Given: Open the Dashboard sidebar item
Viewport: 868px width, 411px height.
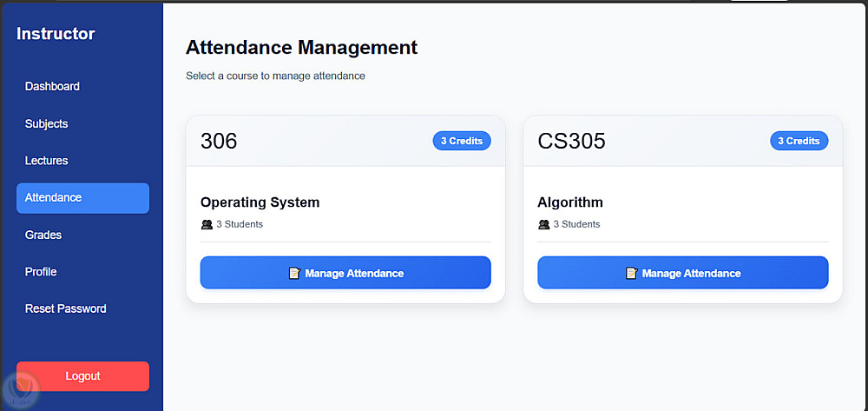Looking at the screenshot, I should point(52,87).
